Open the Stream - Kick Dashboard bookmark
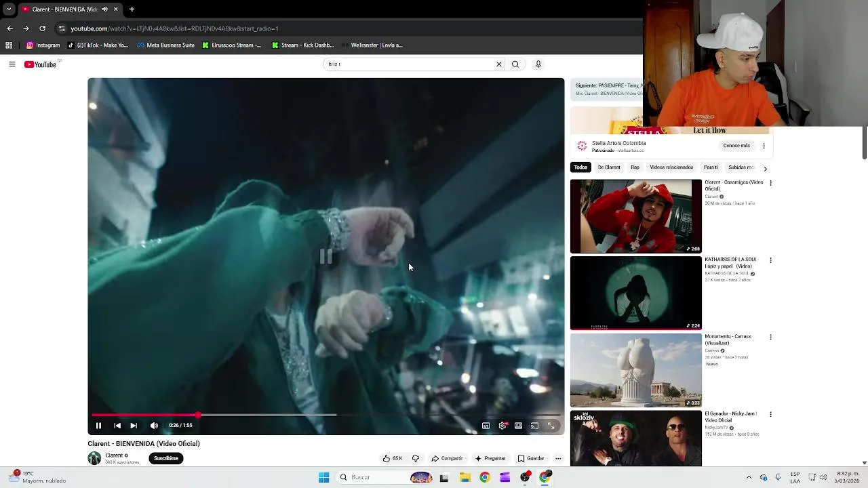Screen dimensions: 868x488 (x=302, y=45)
